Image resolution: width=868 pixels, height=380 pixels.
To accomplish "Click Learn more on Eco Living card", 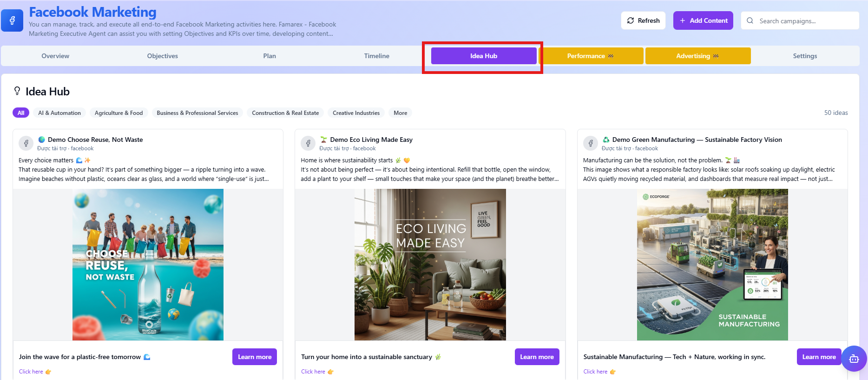I will coord(537,357).
